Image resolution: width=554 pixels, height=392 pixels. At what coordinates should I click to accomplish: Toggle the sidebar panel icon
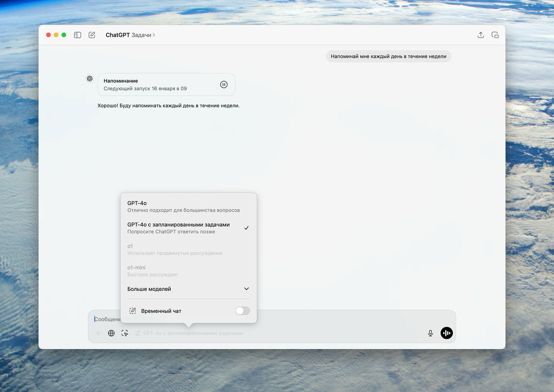(78, 35)
